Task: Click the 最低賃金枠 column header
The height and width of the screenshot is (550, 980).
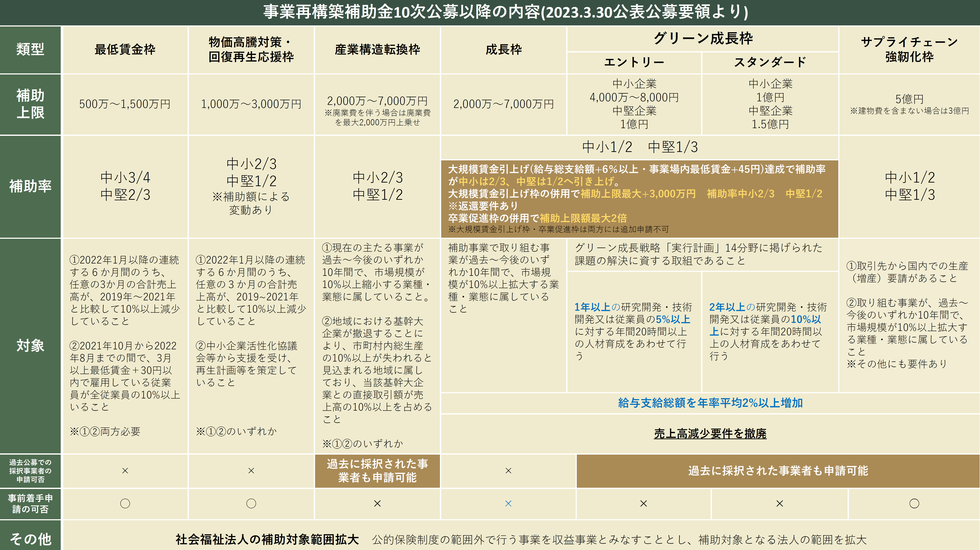Action: (x=125, y=49)
